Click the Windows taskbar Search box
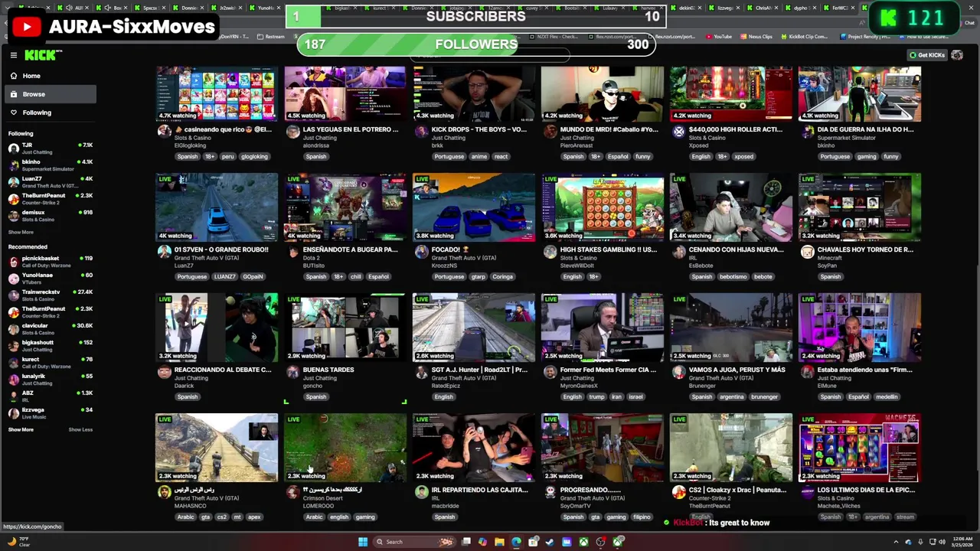The width and height of the screenshot is (980, 551). click(x=414, y=542)
